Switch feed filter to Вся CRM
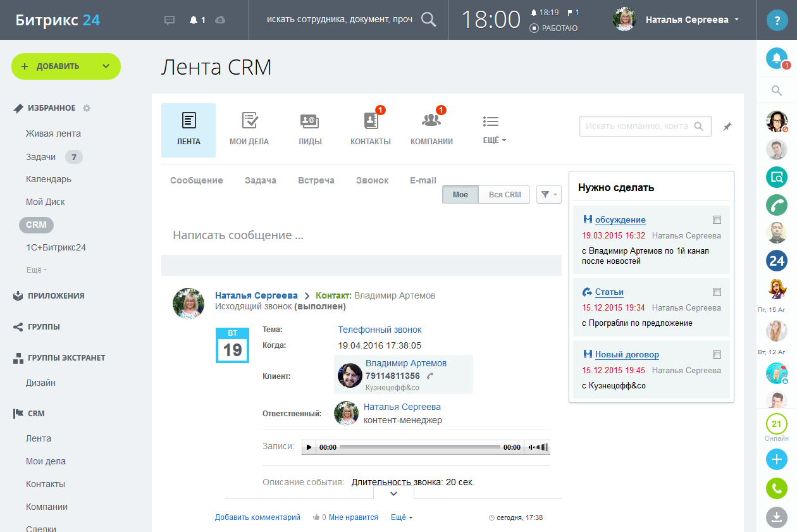The width and height of the screenshot is (797, 532). pyautogui.click(x=505, y=195)
